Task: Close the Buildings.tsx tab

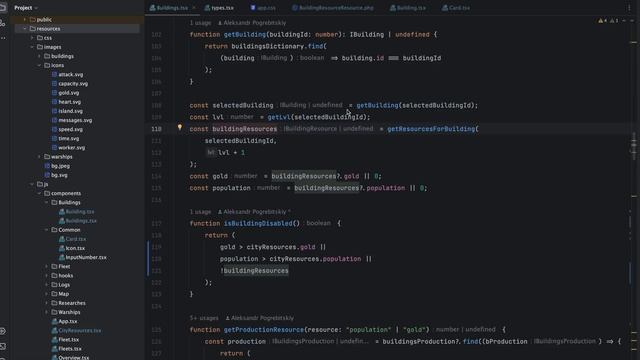Action: 194,8
